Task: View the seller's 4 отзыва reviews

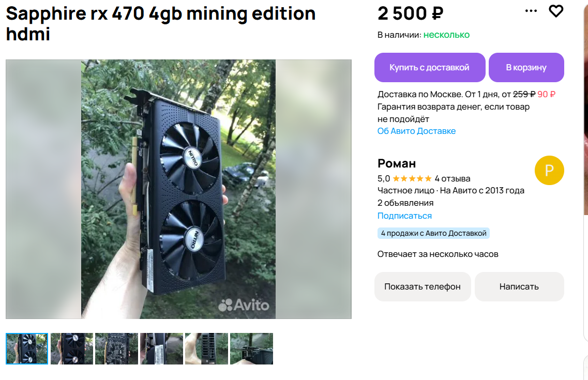Action: tap(453, 178)
